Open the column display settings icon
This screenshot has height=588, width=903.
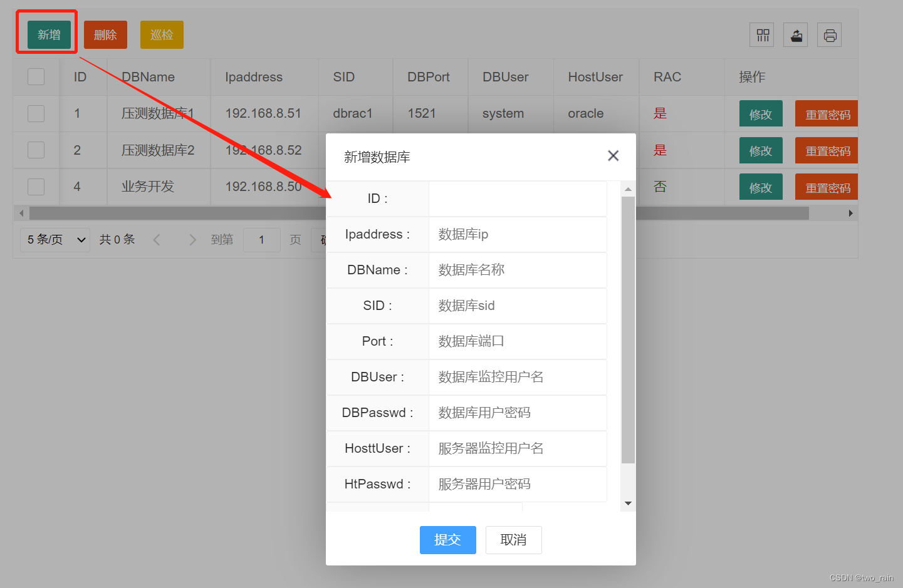coord(761,34)
